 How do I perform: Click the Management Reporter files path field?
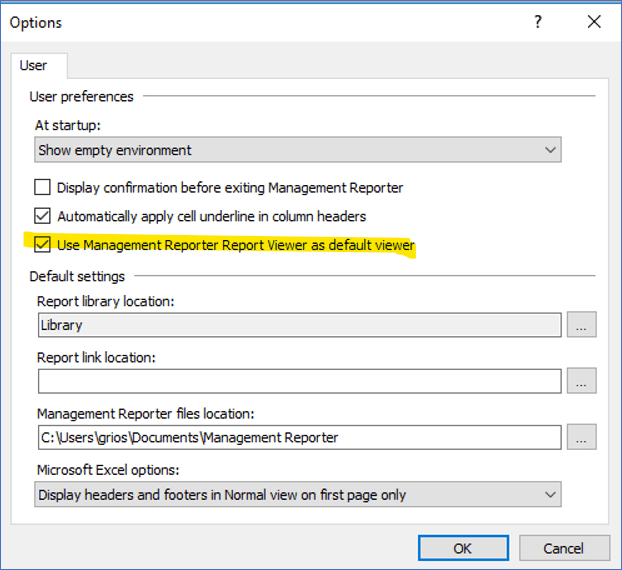tap(298, 437)
